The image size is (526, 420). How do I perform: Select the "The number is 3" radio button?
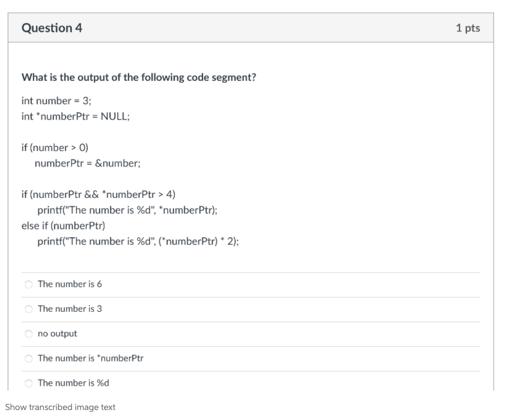(29, 309)
